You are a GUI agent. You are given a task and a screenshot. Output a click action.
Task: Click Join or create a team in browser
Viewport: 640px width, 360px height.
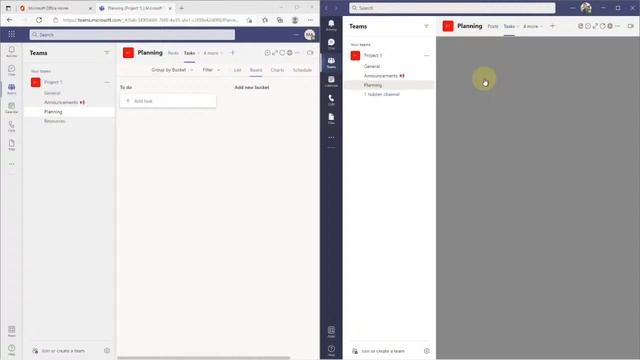pyautogui.click(x=58, y=351)
